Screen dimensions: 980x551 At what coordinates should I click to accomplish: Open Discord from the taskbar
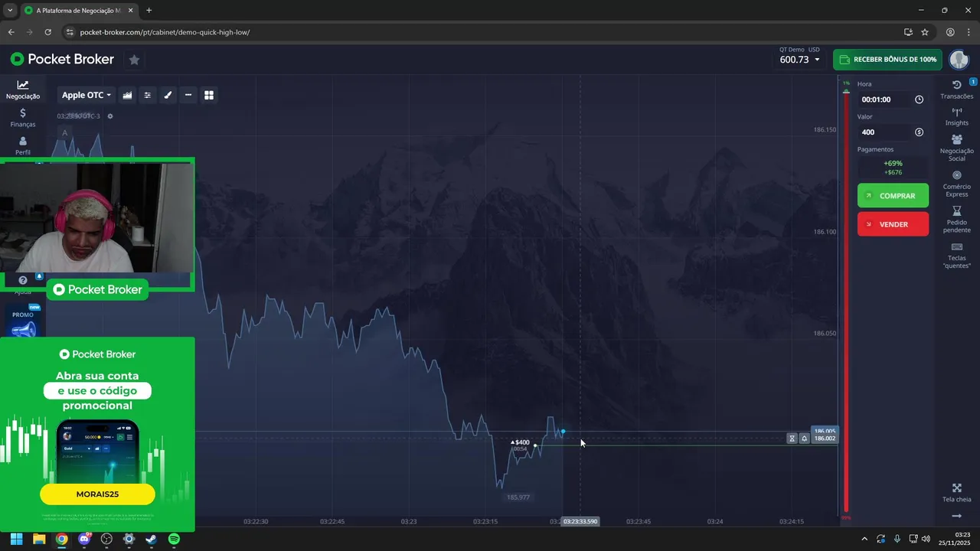[84, 539]
